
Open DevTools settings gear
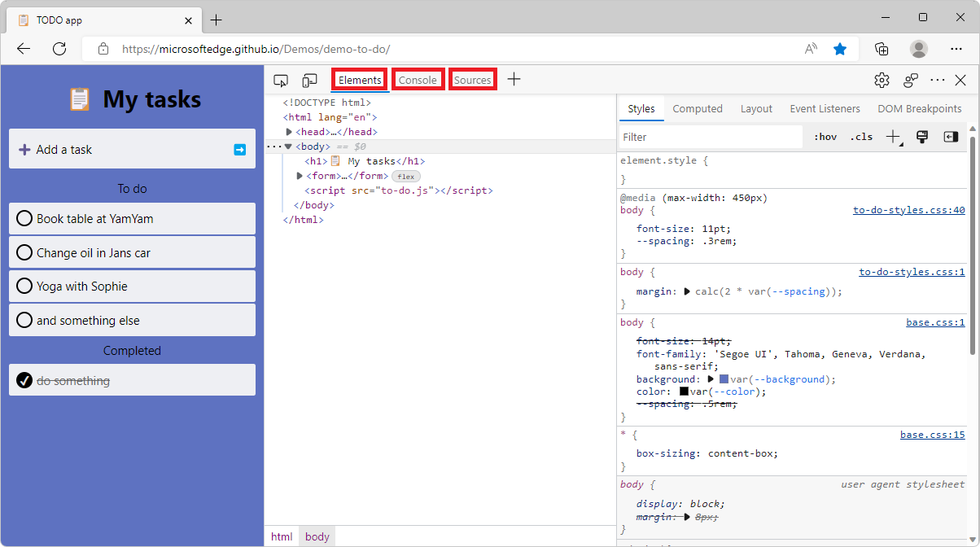pyautogui.click(x=882, y=79)
